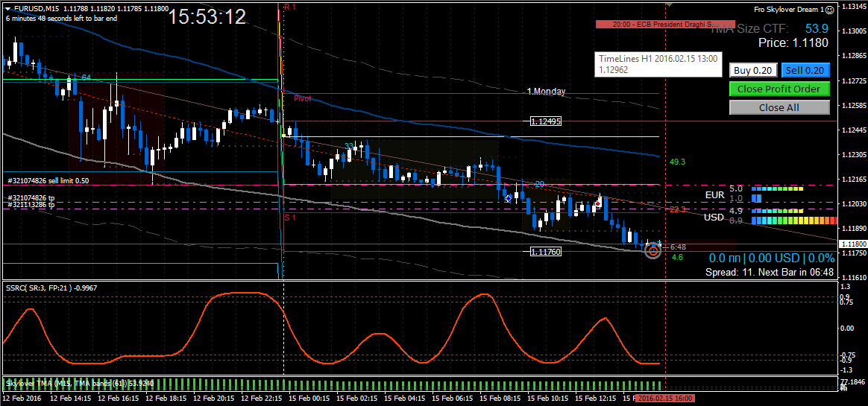Viewport: 868px width, 406px height.
Task: Click the 15:53:12 clock display
Action: pos(207,17)
